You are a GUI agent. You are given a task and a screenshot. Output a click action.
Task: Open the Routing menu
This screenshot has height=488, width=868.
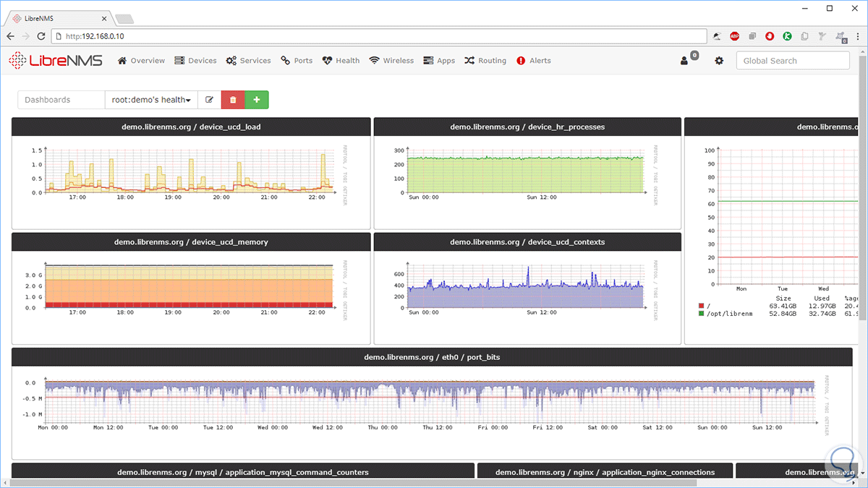[485, 61]
